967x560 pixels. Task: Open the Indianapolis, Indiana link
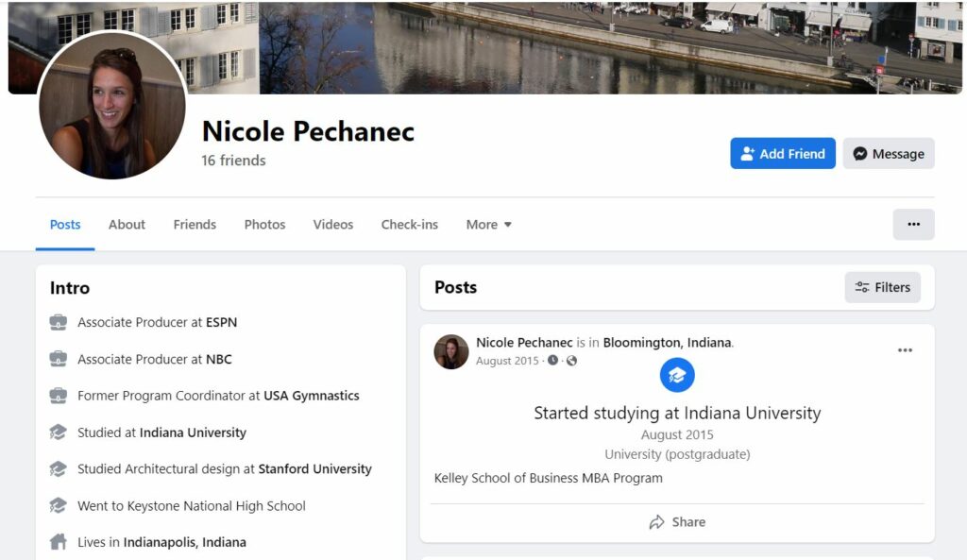[184, 542]
